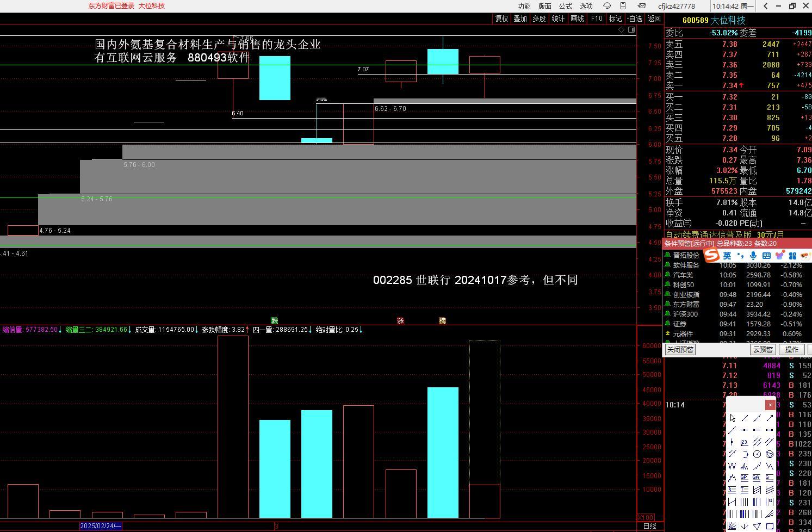The height and width of the screenshot is (532, 812).
Task: Click the 多股 toolbar button
Action: click(540, 18)
